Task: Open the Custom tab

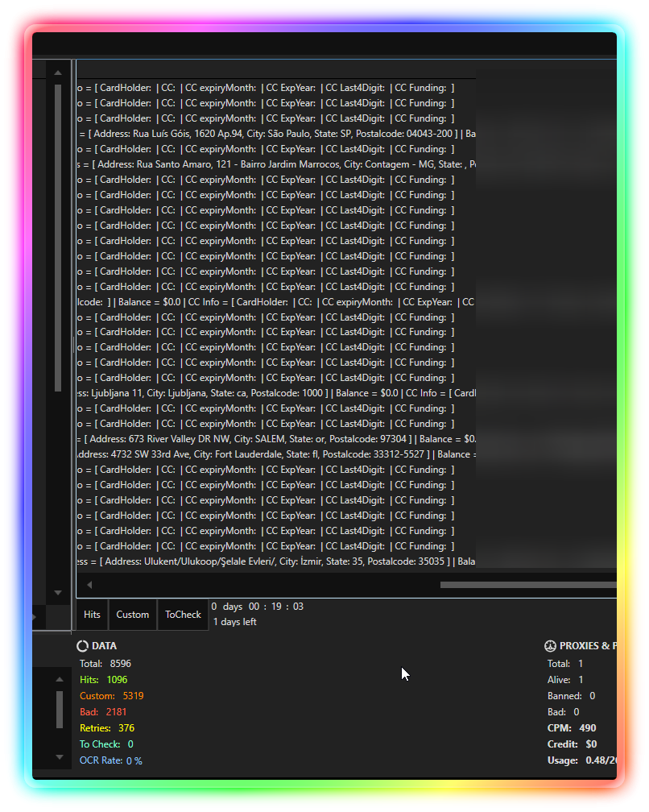Action: [x=133, y=615]
